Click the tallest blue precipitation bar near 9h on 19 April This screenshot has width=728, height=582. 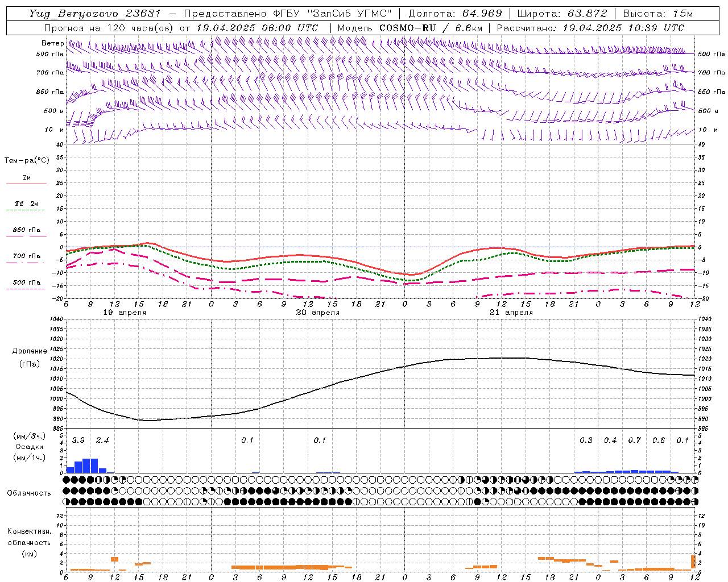tap(86, 465)
